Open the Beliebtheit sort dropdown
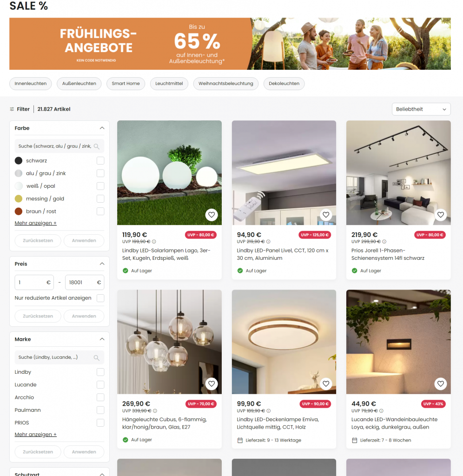This screenshot has height=476, width=463. 421,109
